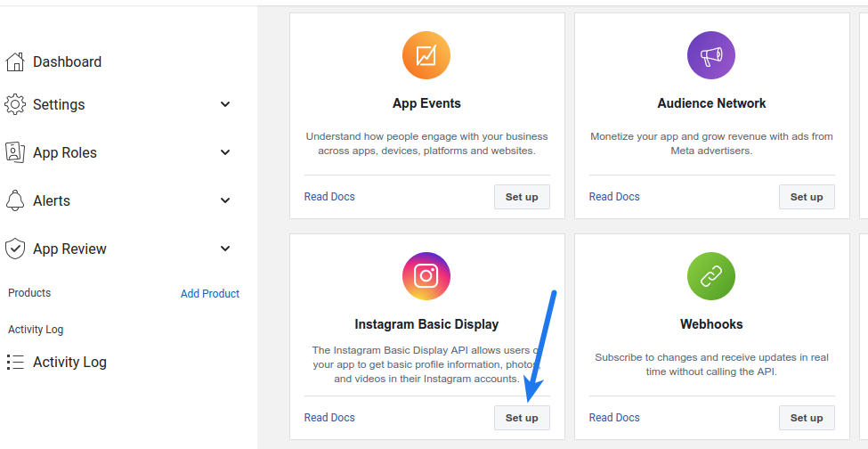Screen dimensions: 868x449
Task: Set up Instagram Basic Display
Action: [522, 418]
